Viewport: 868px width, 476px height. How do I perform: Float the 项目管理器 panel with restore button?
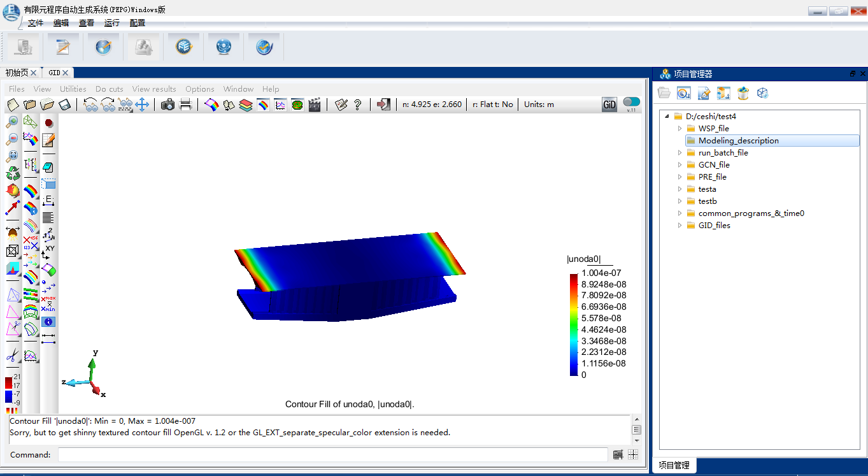[853, 74]
